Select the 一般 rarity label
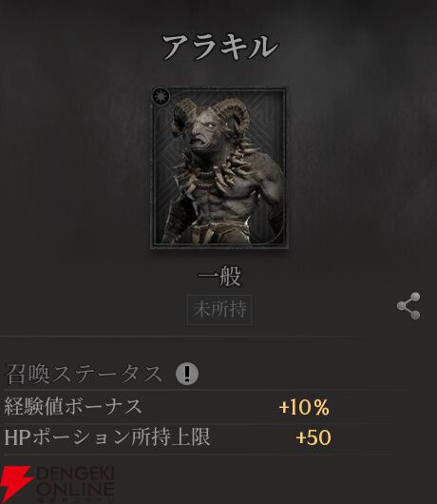 [x=219, y=277]
